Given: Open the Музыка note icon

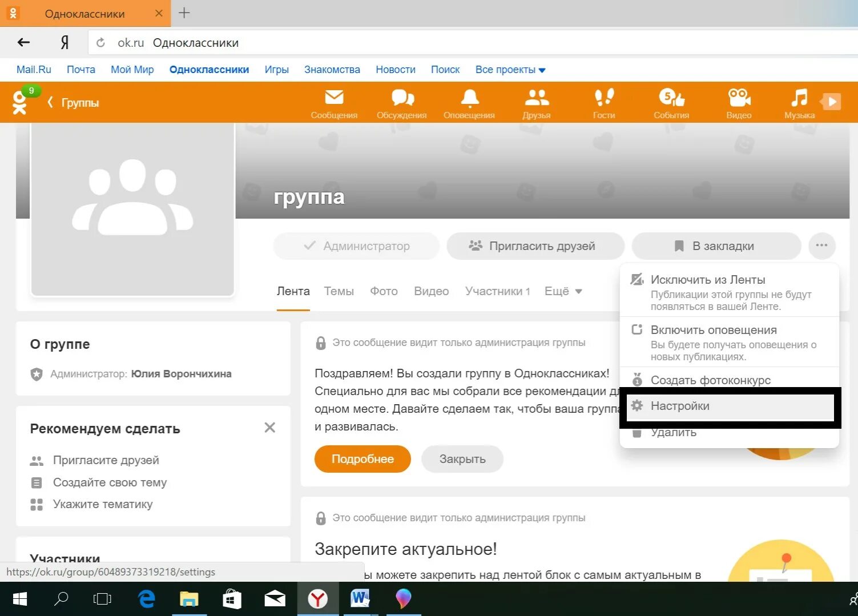Looking at the screenshot, I should point(799,103).
